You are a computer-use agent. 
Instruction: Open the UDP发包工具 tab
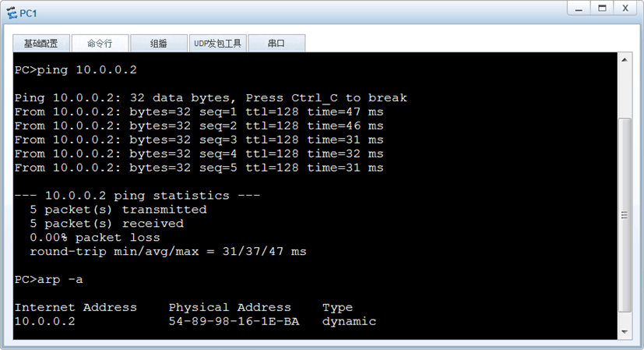tap(218, 43)
